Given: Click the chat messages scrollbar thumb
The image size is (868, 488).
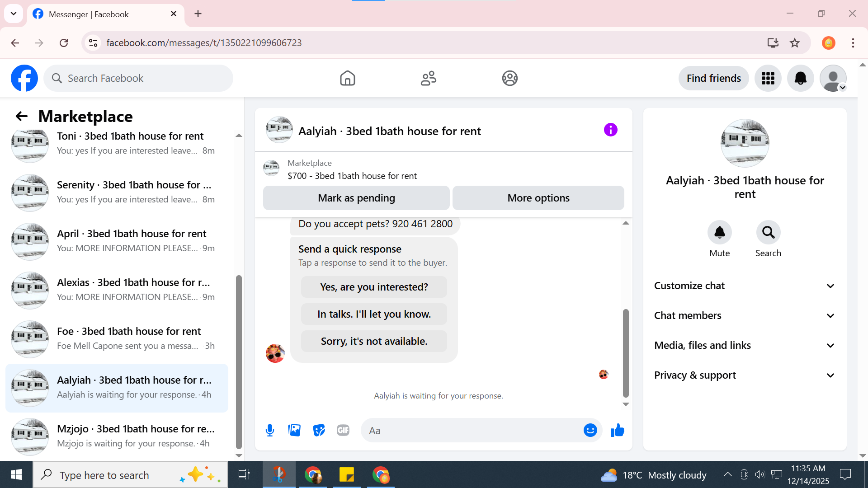Looking at the screenshot, I should [x=626, y=353].
